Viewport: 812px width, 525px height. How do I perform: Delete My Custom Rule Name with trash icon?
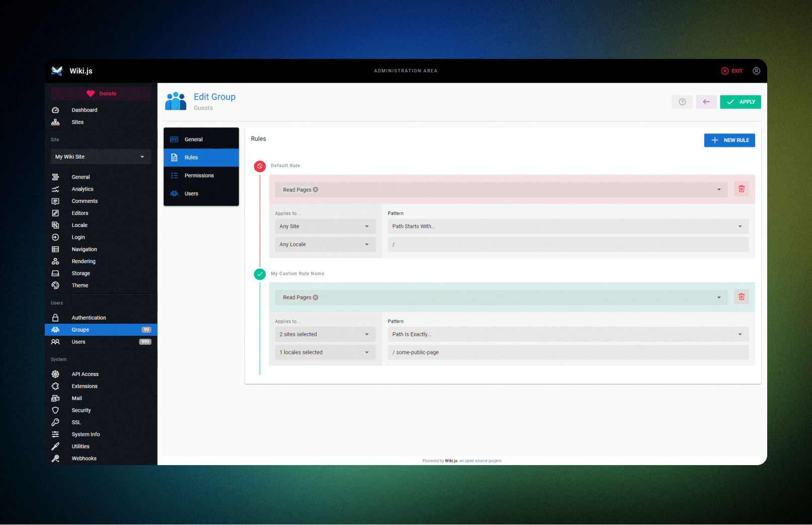[x=741, y=296]
